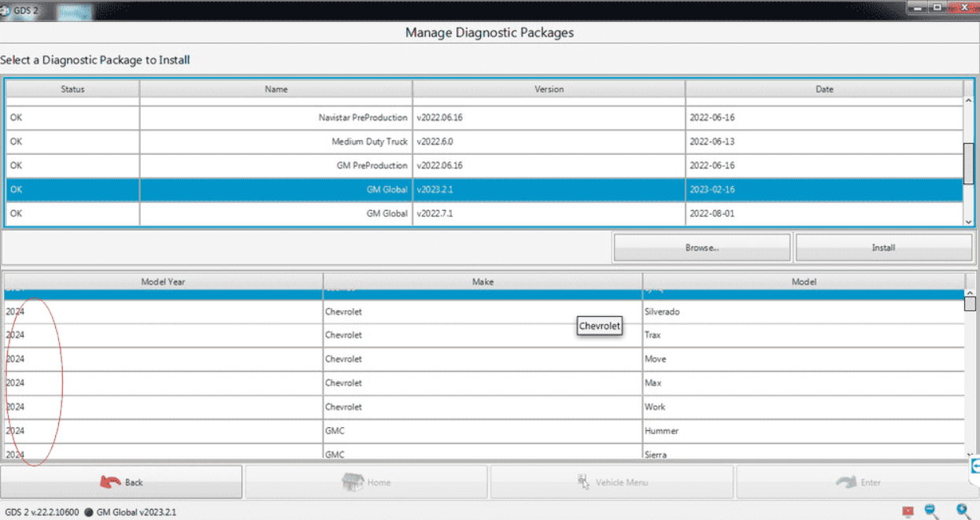This screenshot has width=980, height=520.
Task: Sort packages by the Status column header
Action: [x=72, y=90]
